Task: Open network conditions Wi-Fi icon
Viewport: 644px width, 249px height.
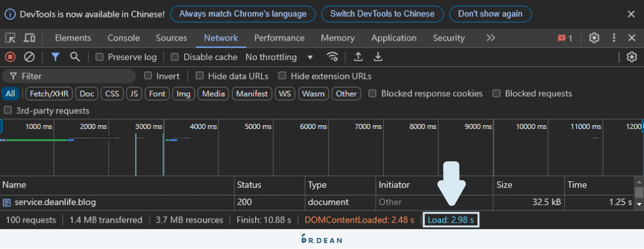Action: pyautogui.click(x=332, y=57)
